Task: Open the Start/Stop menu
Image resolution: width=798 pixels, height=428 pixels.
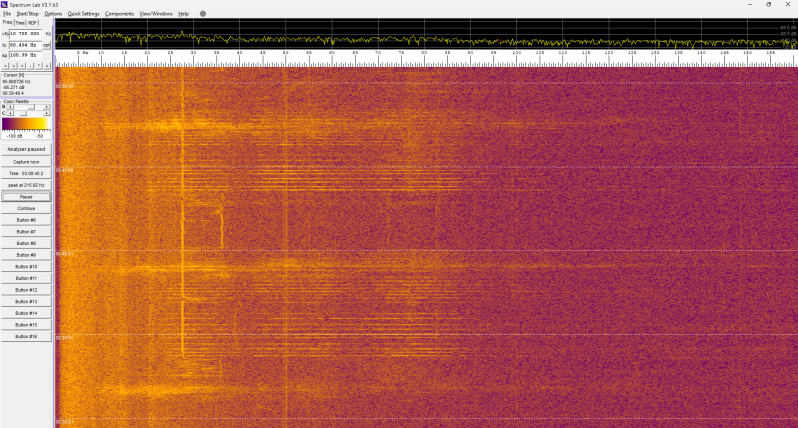Action: (x=27, y=14)
